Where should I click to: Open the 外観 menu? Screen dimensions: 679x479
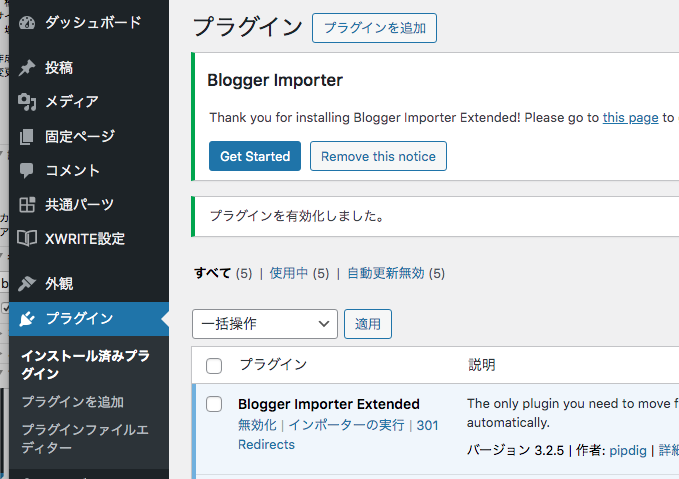point(89,284)
